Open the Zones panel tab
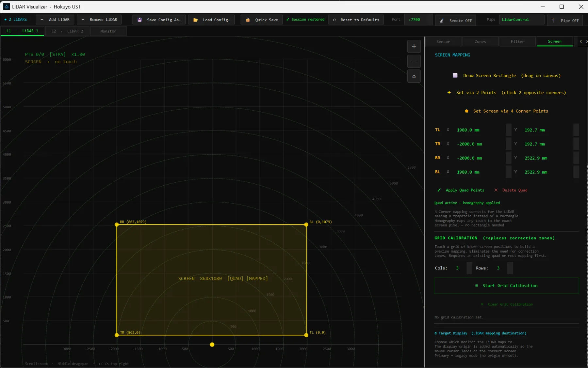The width and height of the screenshot is (588, 368). pos(480,41)
